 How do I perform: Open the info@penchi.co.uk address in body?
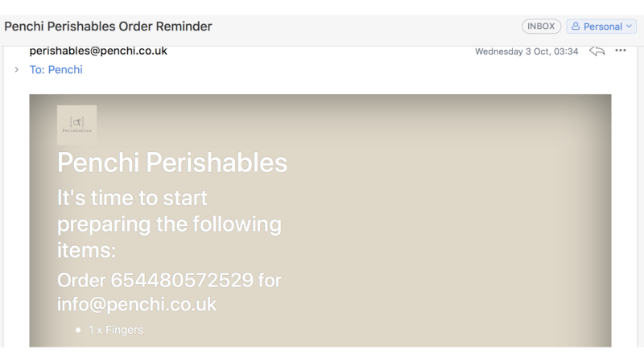[136, 304]
